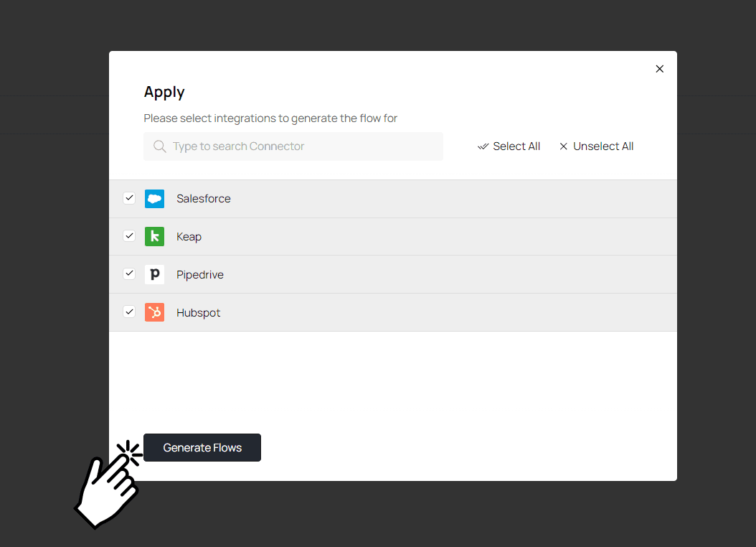Viewport: 756px width, 547px height.
Task: Click the magnifying glass search icon
Action: point(159,146)
